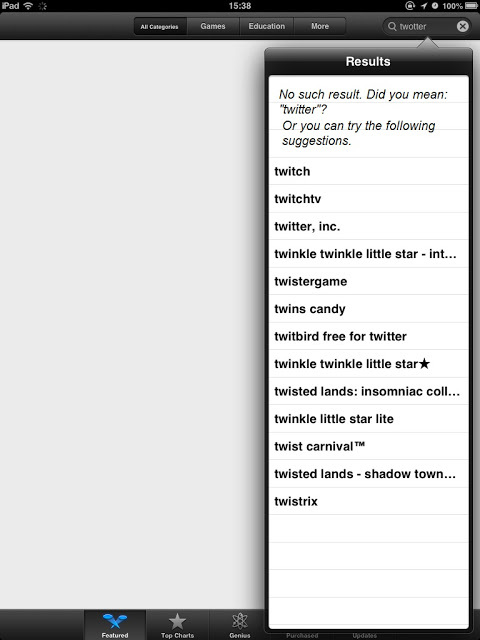Select the twitter, inc. suggestion
Viewport: 480px width, 640px height.
(369, 227)
